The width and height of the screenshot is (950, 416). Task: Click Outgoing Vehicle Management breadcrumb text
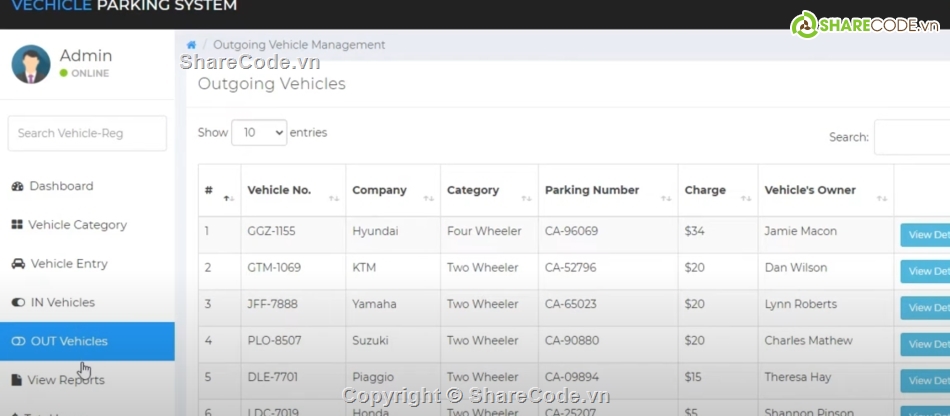299,45
